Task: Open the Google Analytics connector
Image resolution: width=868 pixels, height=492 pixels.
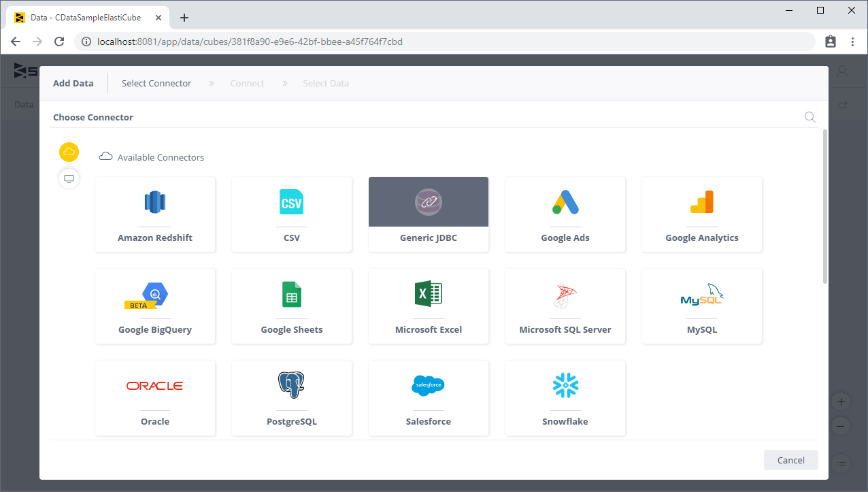Action: [x=702, y=214]
